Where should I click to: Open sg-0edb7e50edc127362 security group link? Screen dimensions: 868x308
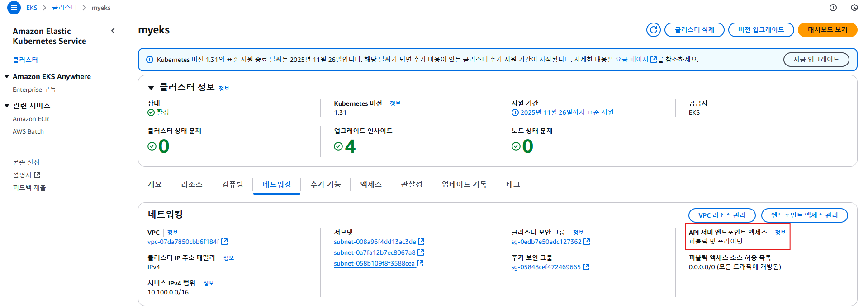click(x=546, y=242)
